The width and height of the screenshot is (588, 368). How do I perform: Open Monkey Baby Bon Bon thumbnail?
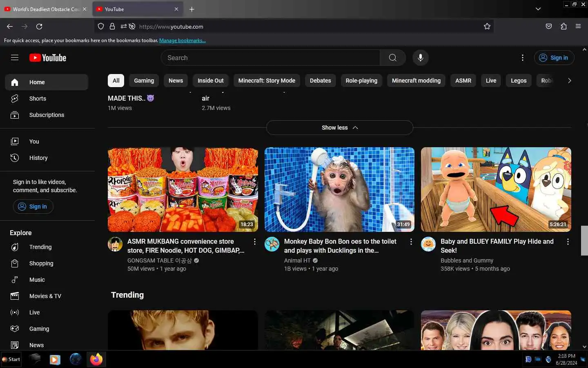click(339, 190)
